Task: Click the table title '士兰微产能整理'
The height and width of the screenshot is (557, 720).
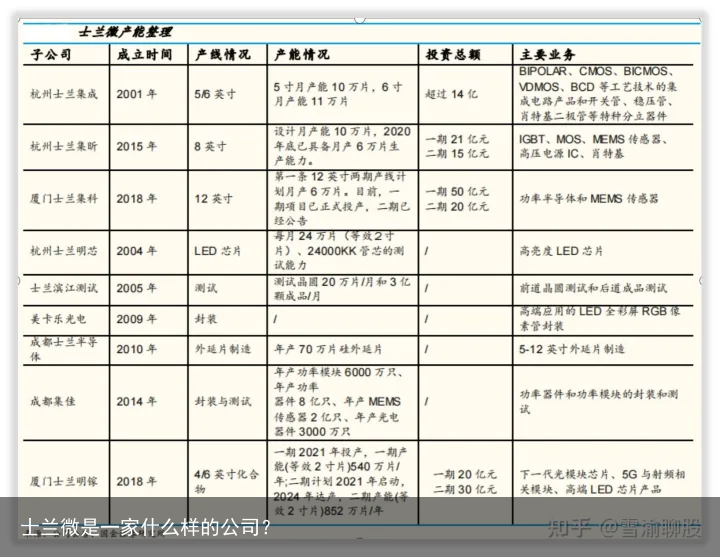Action: (x=125, y=32)
